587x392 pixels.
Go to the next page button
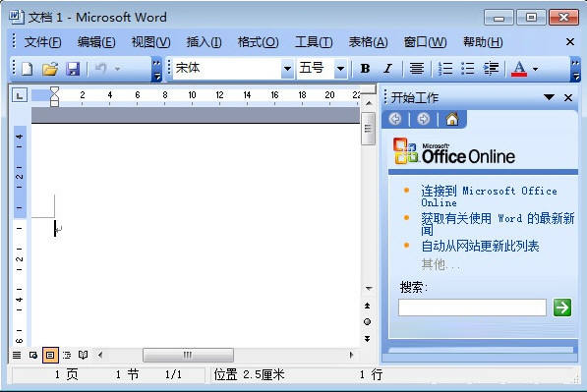tap(368, 339)
